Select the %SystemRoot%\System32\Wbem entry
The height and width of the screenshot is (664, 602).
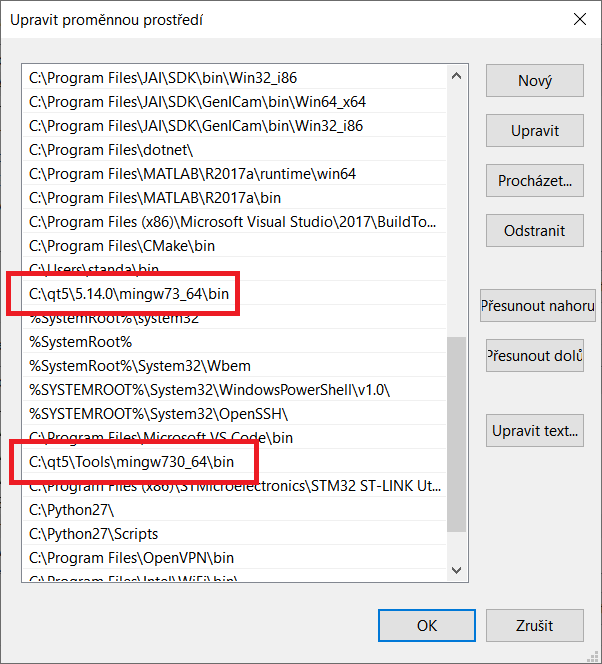(x=129, y=366)
